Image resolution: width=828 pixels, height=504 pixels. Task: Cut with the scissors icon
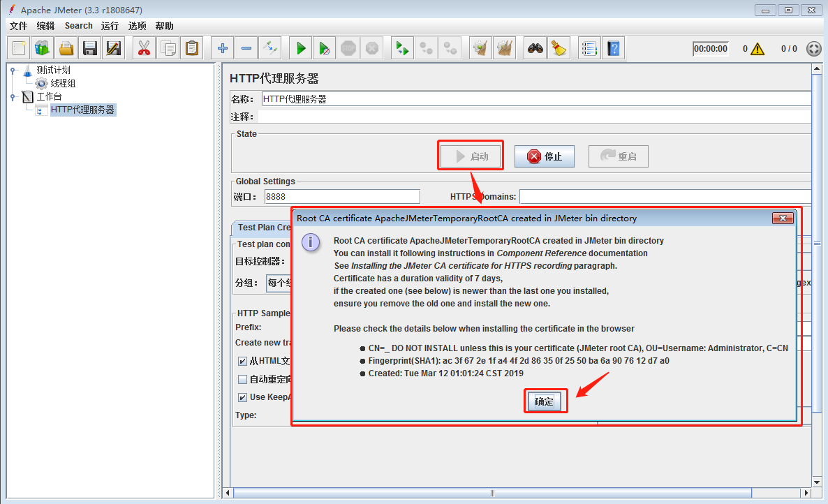[x=144, y=49]
